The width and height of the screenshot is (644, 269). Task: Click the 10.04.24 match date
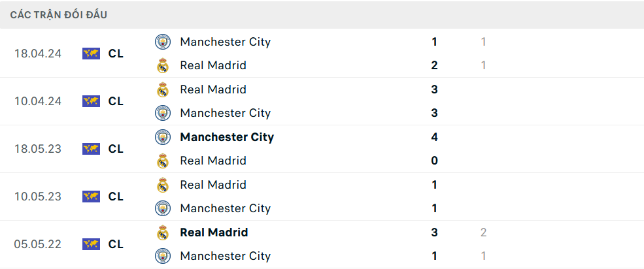(38, 101)
